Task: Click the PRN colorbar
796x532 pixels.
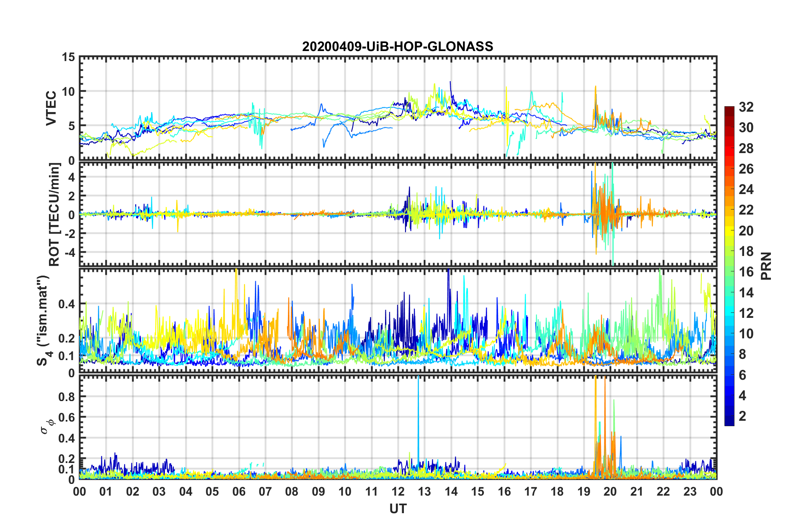Action: tap(729, 266)
